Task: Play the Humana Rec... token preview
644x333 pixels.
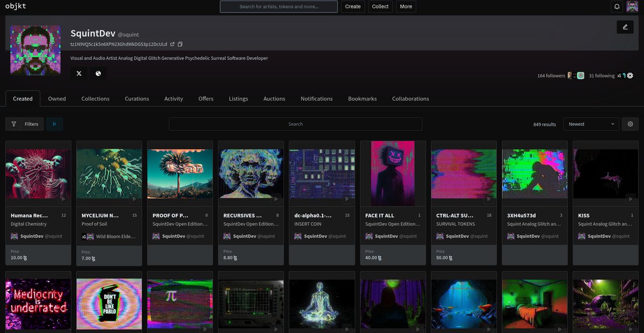Action: pos(63,199)
